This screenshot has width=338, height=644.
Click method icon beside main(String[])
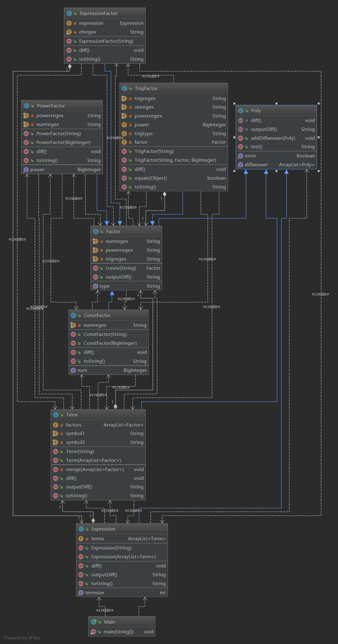[93, 632]
